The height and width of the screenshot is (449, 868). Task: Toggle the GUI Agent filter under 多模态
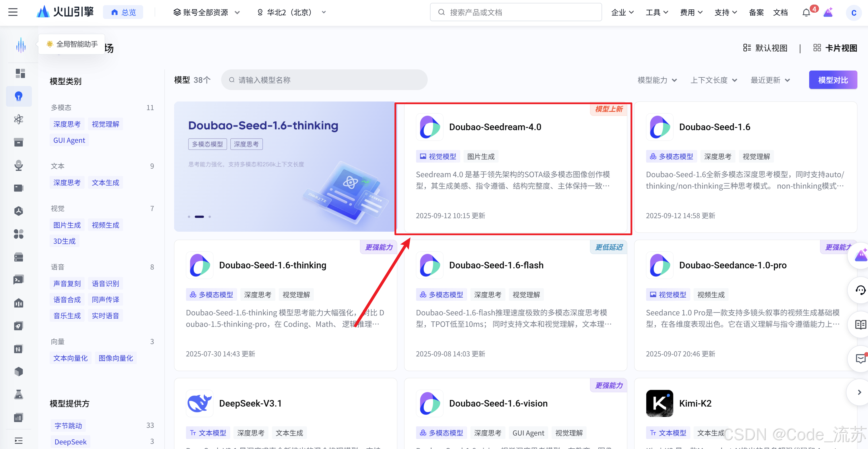coord(69,140)
